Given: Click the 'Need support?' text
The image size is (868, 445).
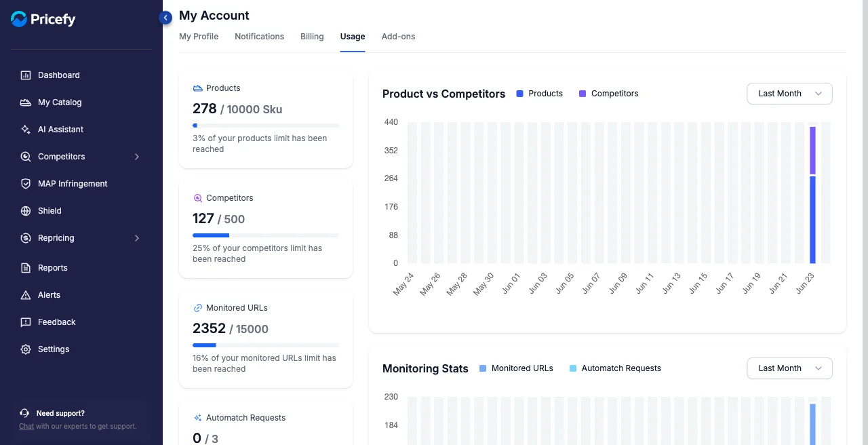Looking at the screenshot, I should (60, 413).
